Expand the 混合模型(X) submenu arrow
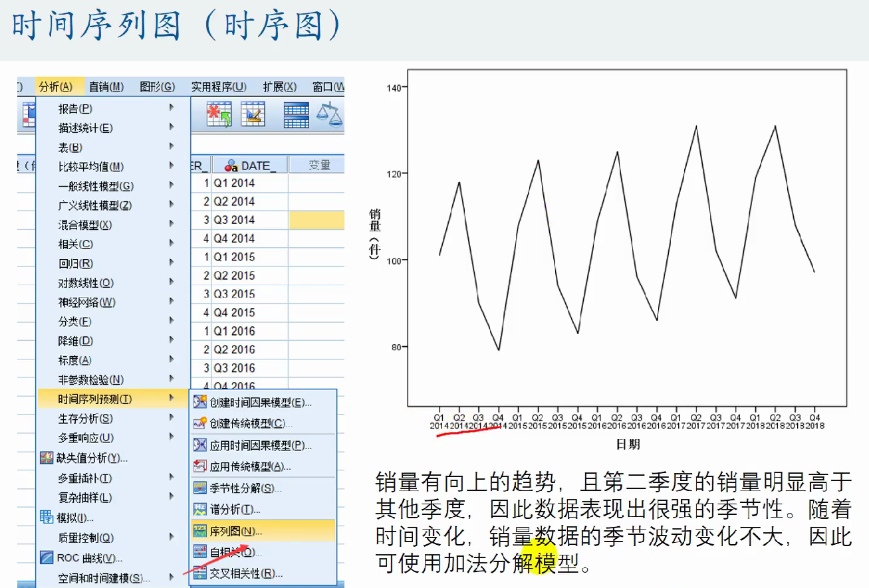869x588 pixels. point(172,224)
